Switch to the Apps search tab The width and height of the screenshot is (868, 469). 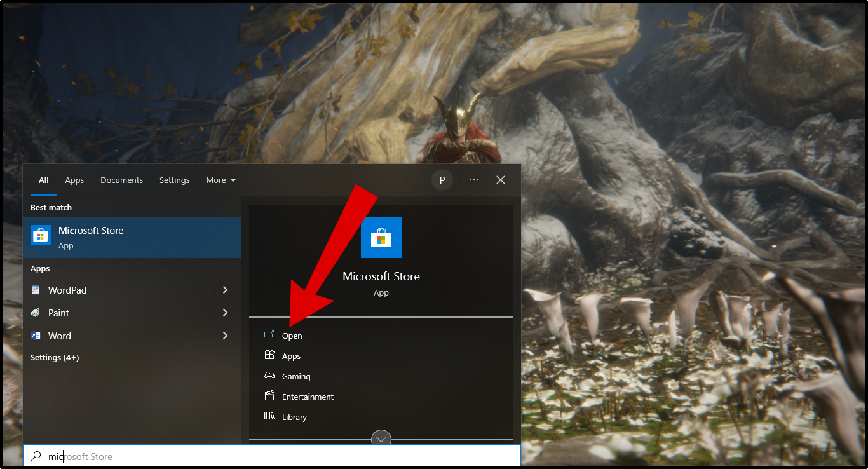pyautogui.click(x=74, y=180)
